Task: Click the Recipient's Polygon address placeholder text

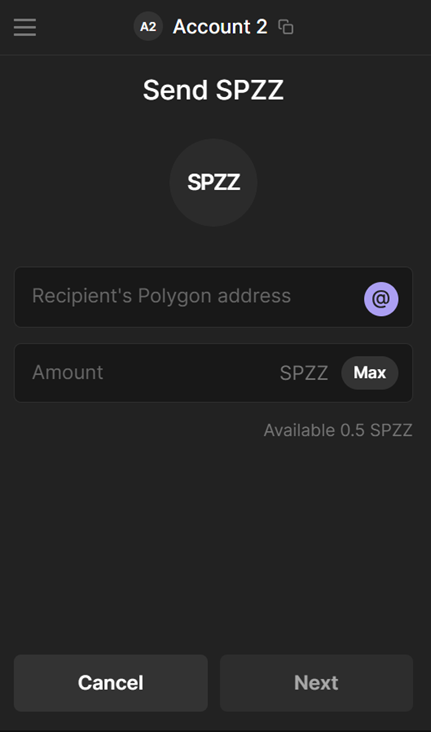Action: [162, 296]
